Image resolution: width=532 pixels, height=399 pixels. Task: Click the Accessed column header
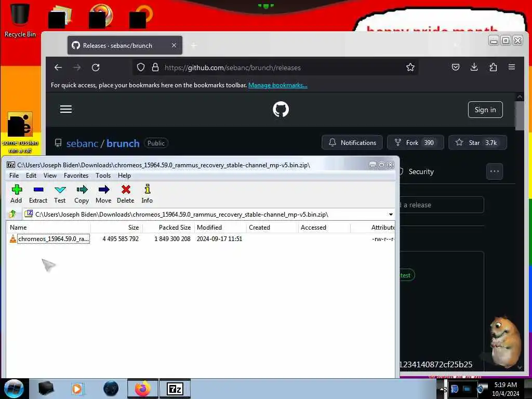[324, 228]
